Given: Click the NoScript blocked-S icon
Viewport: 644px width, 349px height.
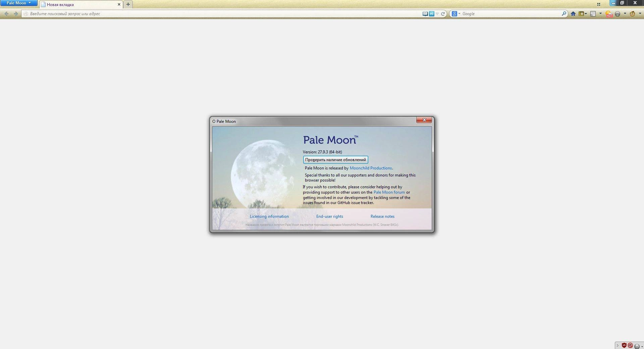Looking at the screenshot, I should pos(630,345).
